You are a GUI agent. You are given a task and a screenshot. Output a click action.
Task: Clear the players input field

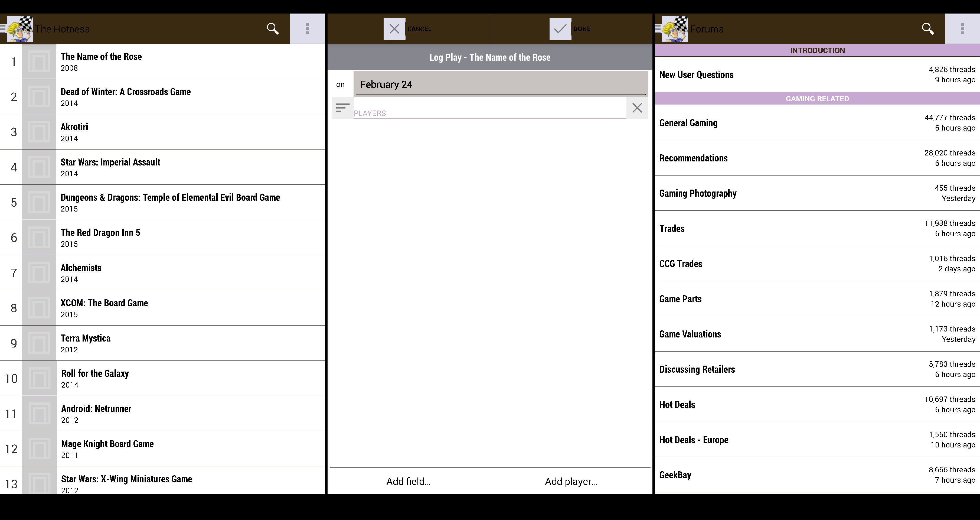(x=637, y=108)
